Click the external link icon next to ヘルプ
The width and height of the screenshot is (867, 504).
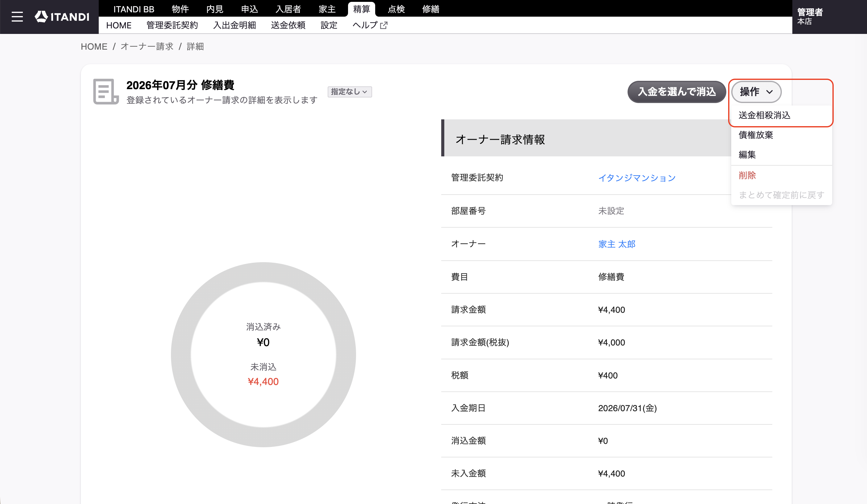pyautogui.click(x=384, y=25)
